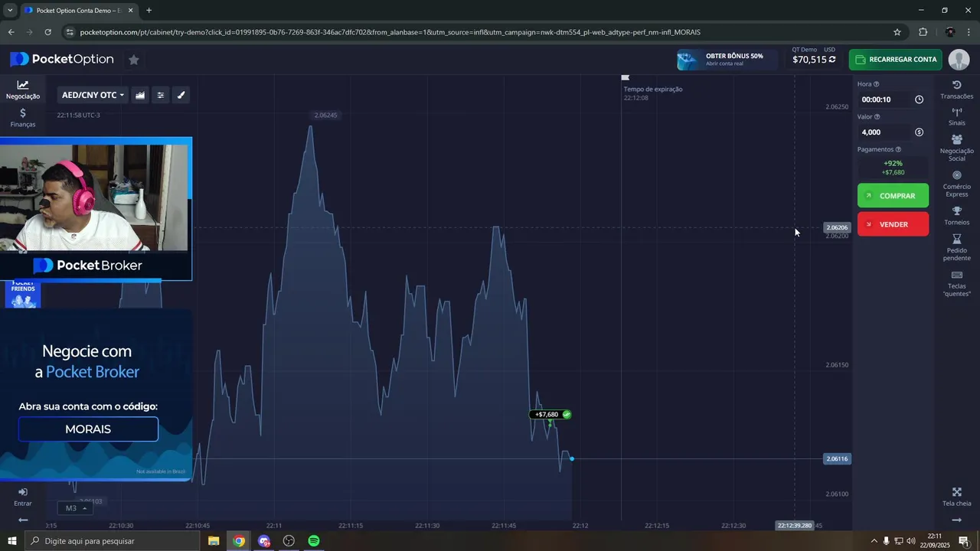Show help for Hora field
980x551 pixels.
(877, 84)
